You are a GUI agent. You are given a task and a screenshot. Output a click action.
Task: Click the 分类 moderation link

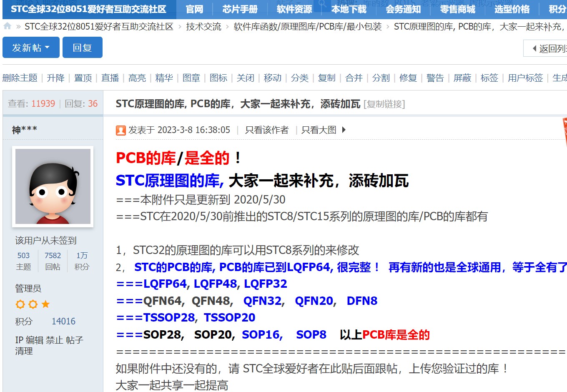coord(300,78)
